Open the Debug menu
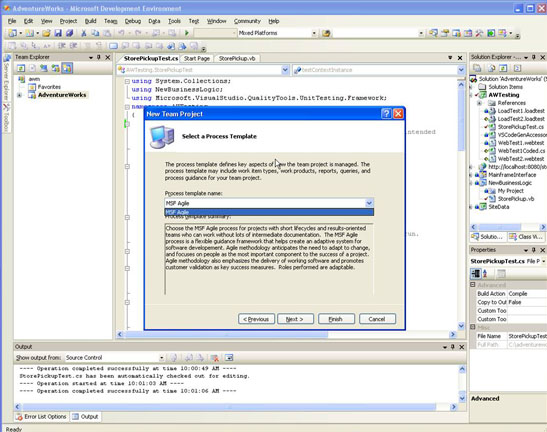 click(x=133, y=21)
